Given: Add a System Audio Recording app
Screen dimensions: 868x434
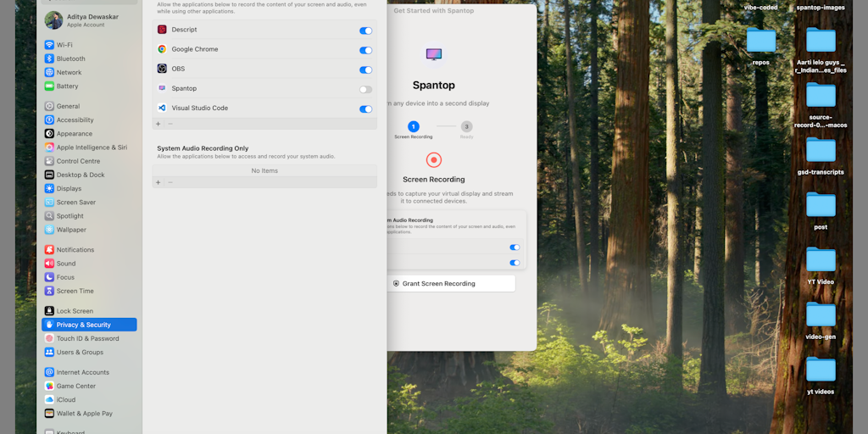Looking at the screenshot, I should pos(159,182).
